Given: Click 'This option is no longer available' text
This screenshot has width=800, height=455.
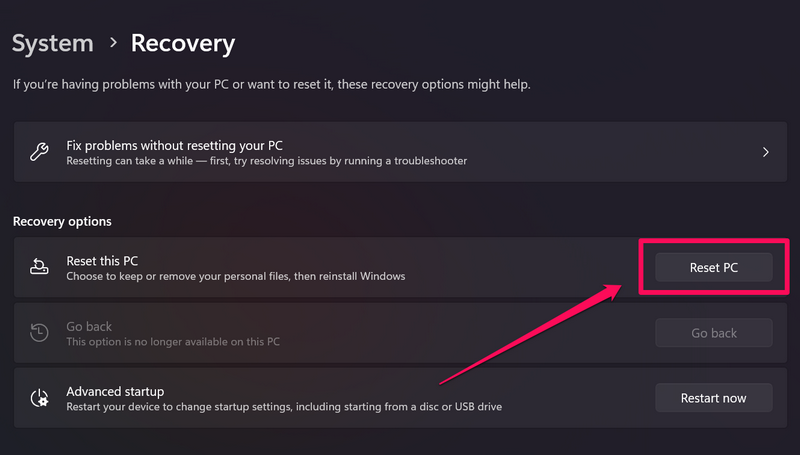Looking at the screenshot, I should (172, 342).
